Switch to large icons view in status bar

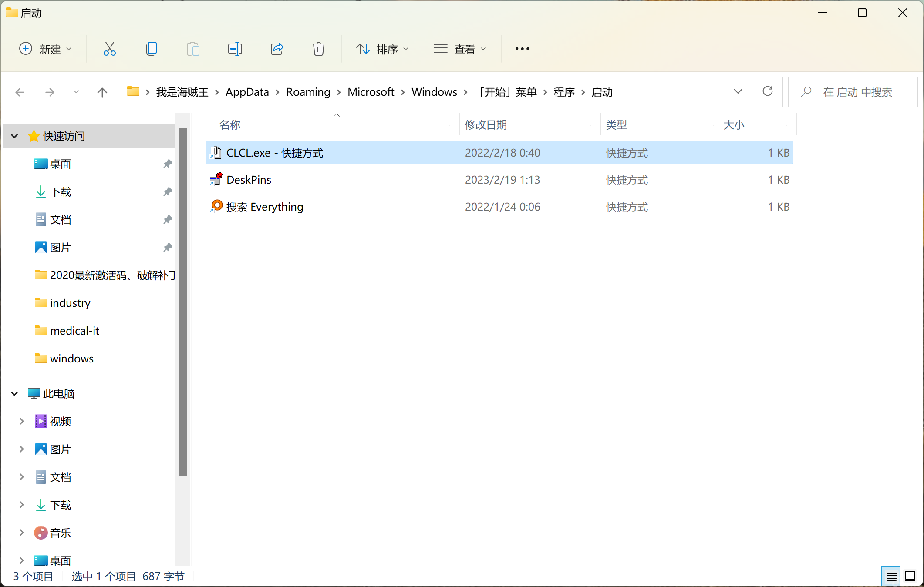pos(910,577)
